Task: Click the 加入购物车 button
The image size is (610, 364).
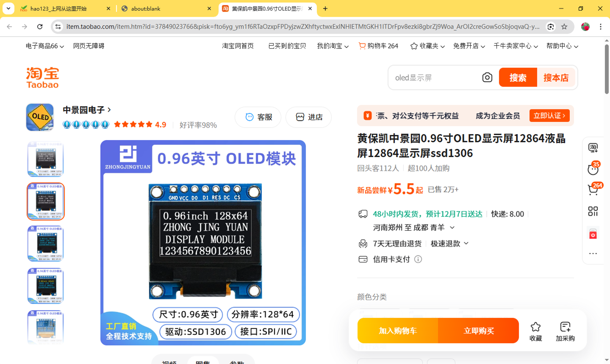Action: 398,331
